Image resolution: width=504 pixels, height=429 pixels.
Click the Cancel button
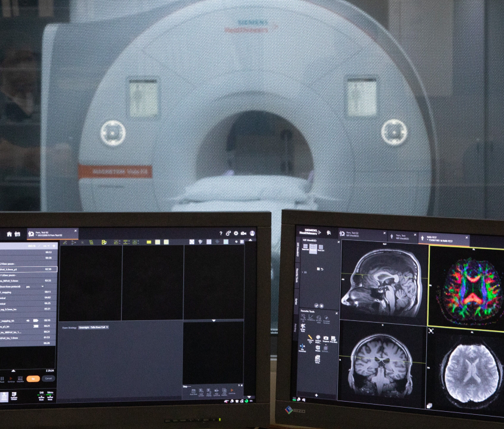[48, 378]
